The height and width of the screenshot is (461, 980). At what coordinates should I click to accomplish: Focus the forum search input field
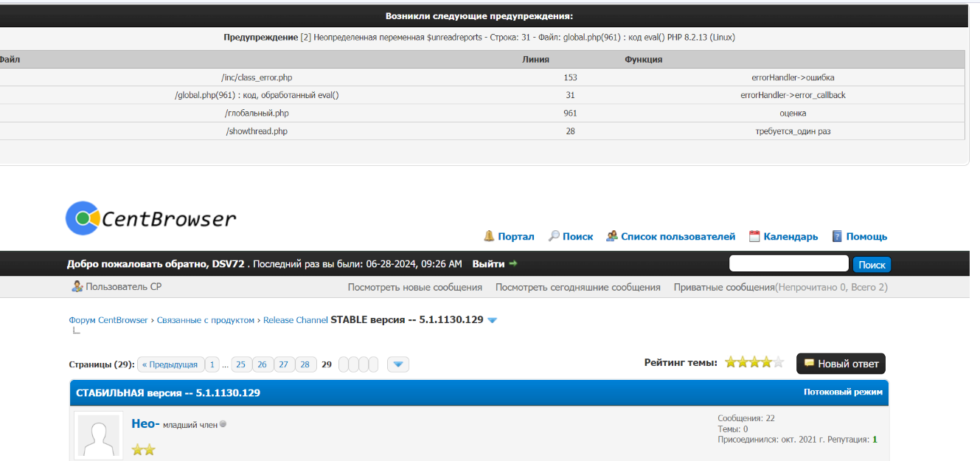click(789, 263)
